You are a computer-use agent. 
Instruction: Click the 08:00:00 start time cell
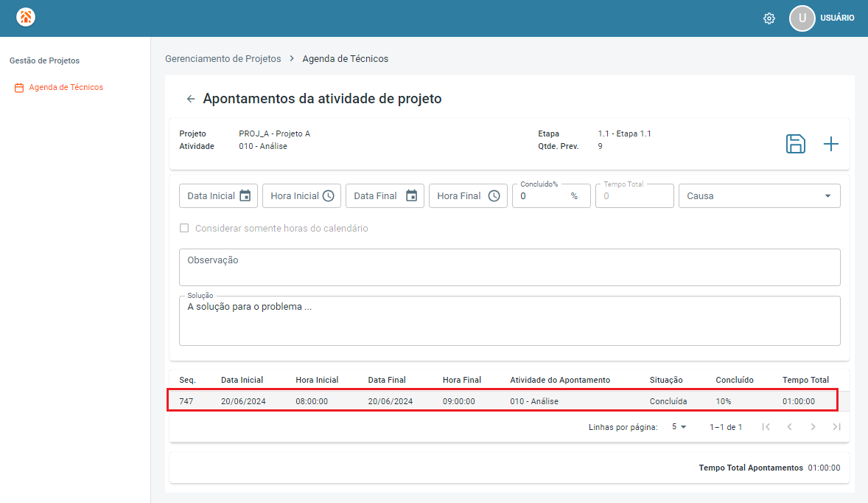tap(312, 402)
